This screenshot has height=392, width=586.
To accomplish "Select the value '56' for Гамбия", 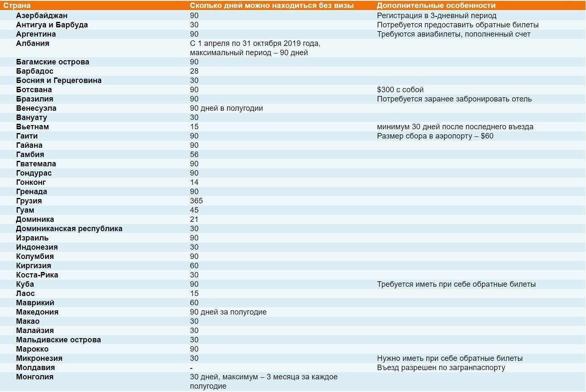I will [194, 155].
